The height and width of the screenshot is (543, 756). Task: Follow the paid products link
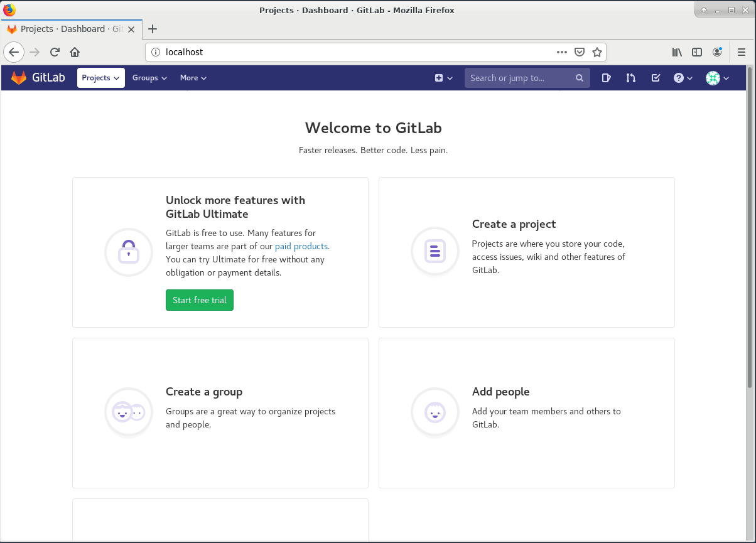[301, 246]
